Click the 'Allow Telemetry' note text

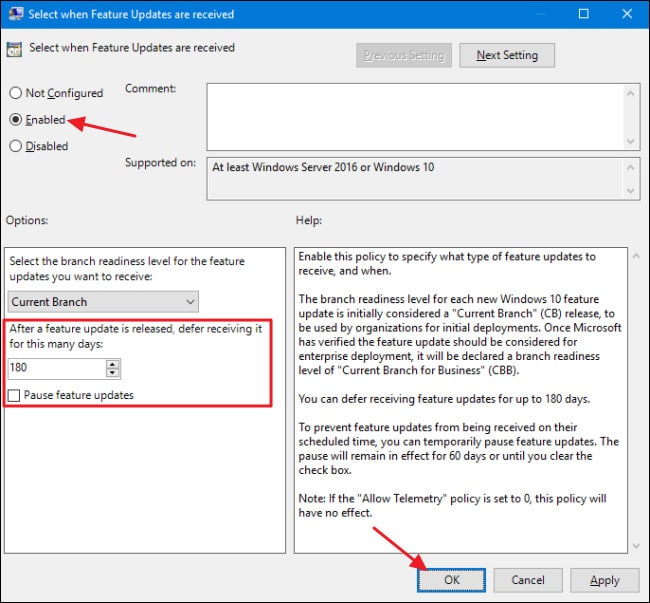[452, 506]
